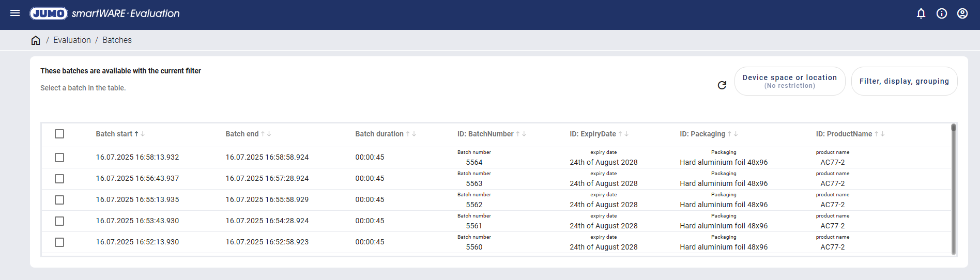The height and width of the screenshot is (280, 980).
Task: Navigate to Evaluation breadcrumb
Action: click(x=72, y=40)
